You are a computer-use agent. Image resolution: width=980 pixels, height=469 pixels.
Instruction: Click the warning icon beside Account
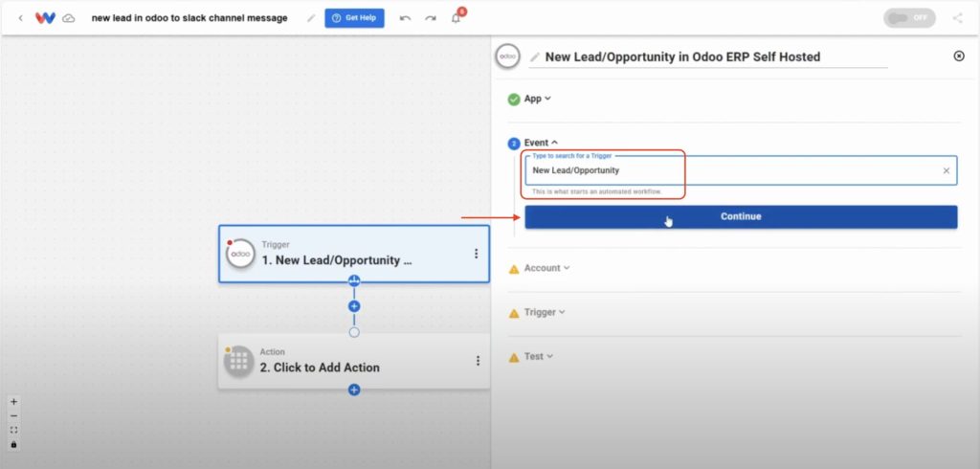(x=514, y=269)
